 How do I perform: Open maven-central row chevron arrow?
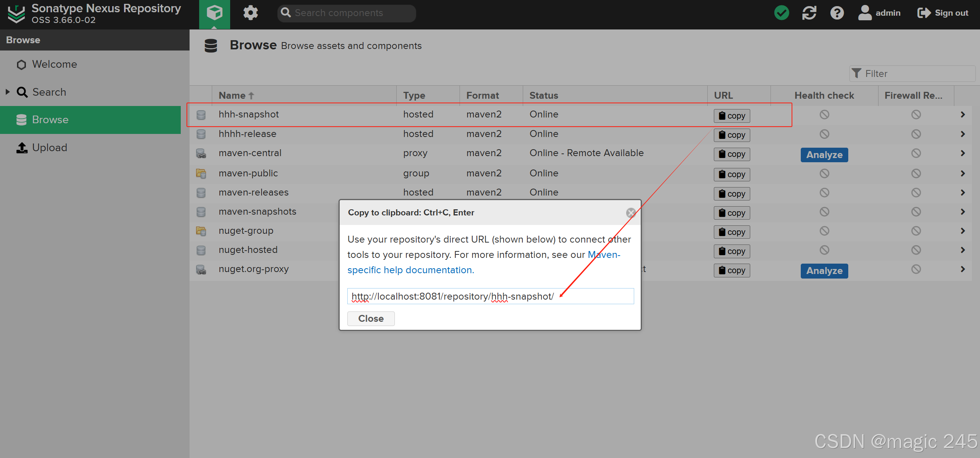(963, 153)
